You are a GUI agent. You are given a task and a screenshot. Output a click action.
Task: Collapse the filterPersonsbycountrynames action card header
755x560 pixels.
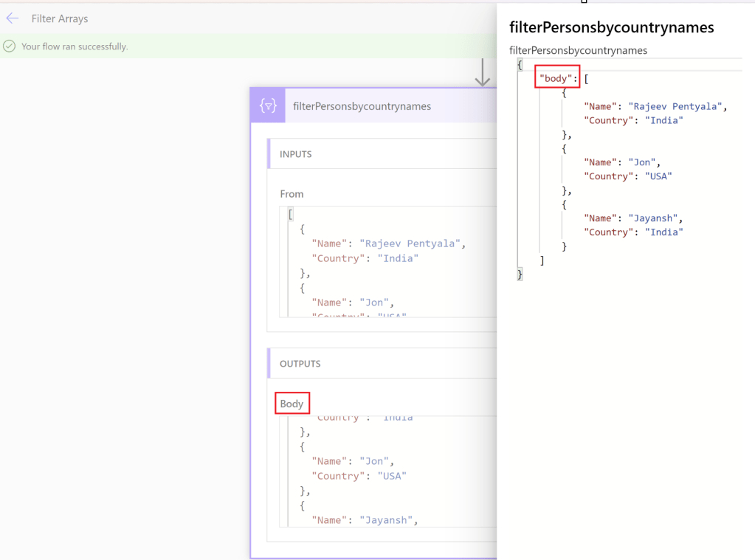point(362,106)
